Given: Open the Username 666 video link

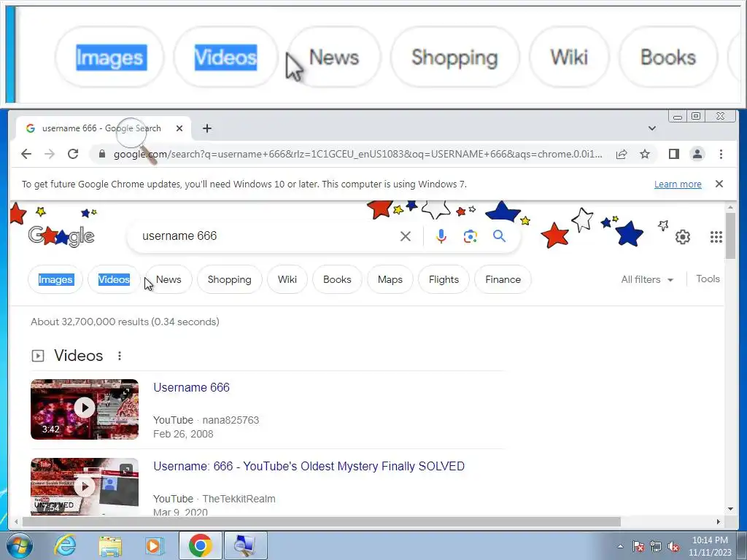Looking at the screenshot, I should 192,388.
